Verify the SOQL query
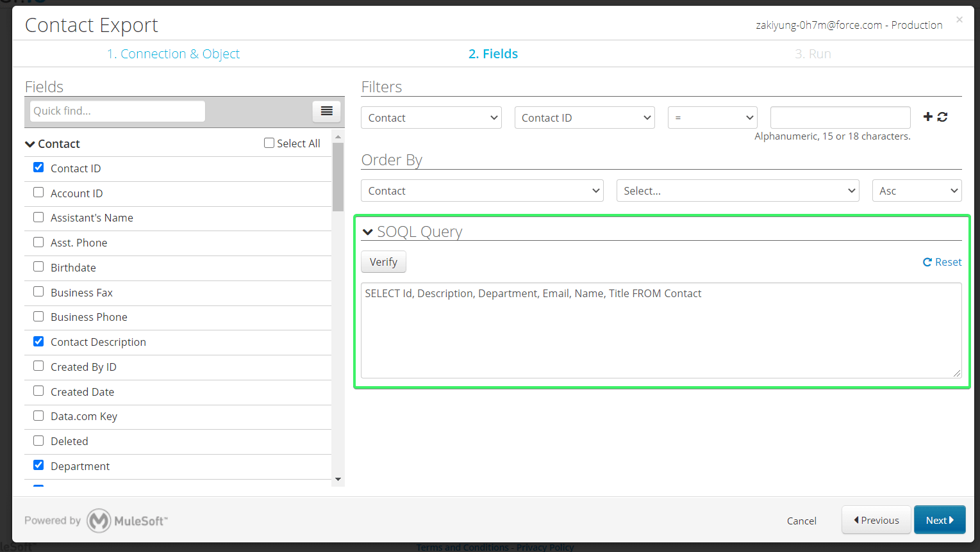This screenshot has width=980, height=552. click(x=383, y=261)
